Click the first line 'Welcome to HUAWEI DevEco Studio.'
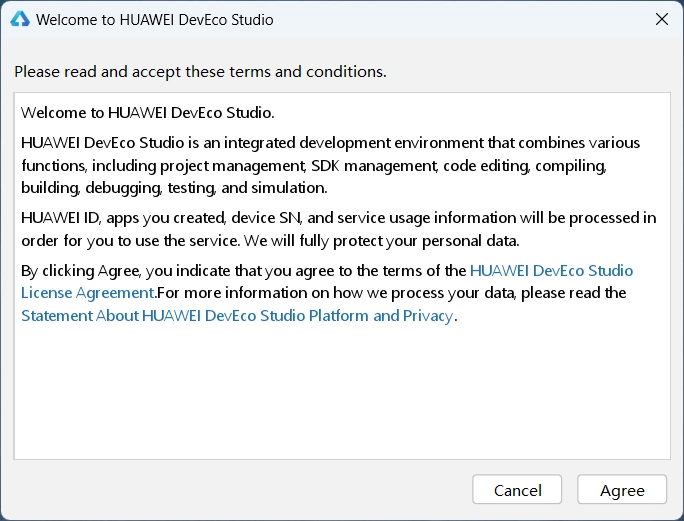Viewport: 684px width, 521px height. (x=147, y=112)
